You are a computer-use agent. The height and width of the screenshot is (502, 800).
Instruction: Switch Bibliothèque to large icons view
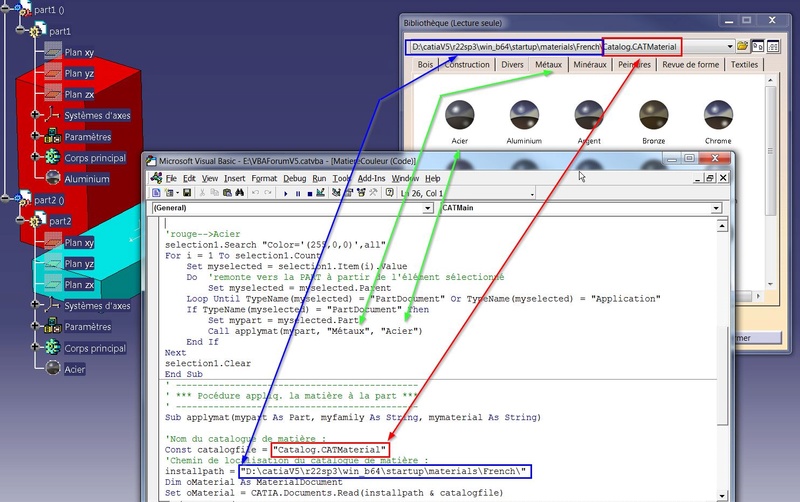[x=758, y=46]
